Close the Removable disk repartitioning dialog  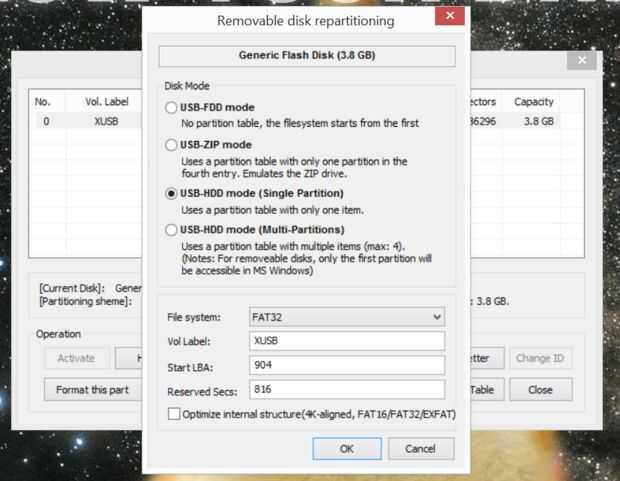(x=450, y=16)
